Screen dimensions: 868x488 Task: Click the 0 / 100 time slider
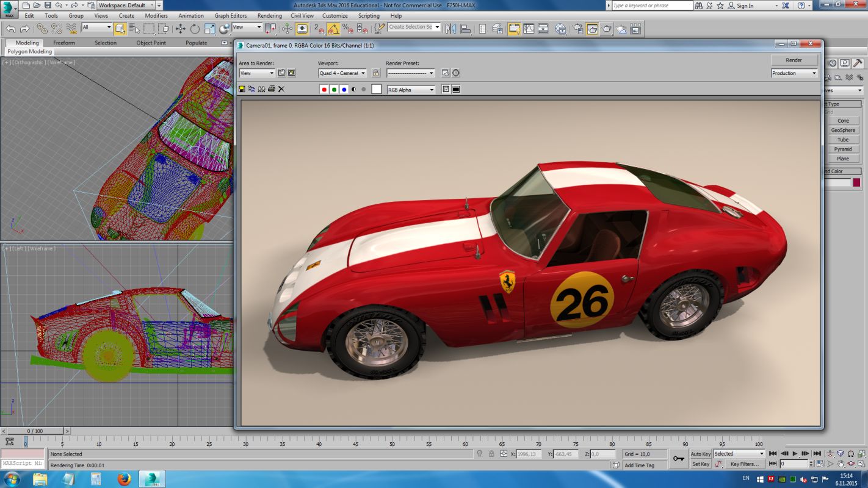[x=34, y=431]
